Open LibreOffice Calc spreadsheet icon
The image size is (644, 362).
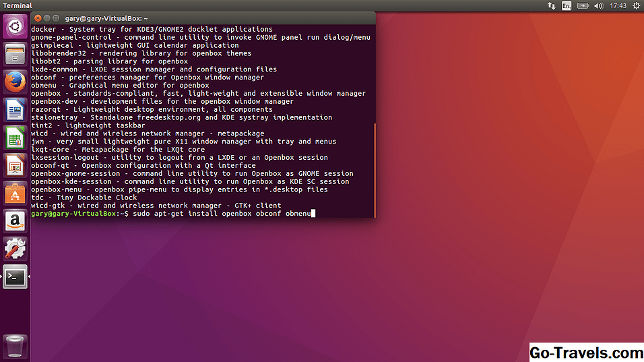pyautogui.click(x=15, y=138)
